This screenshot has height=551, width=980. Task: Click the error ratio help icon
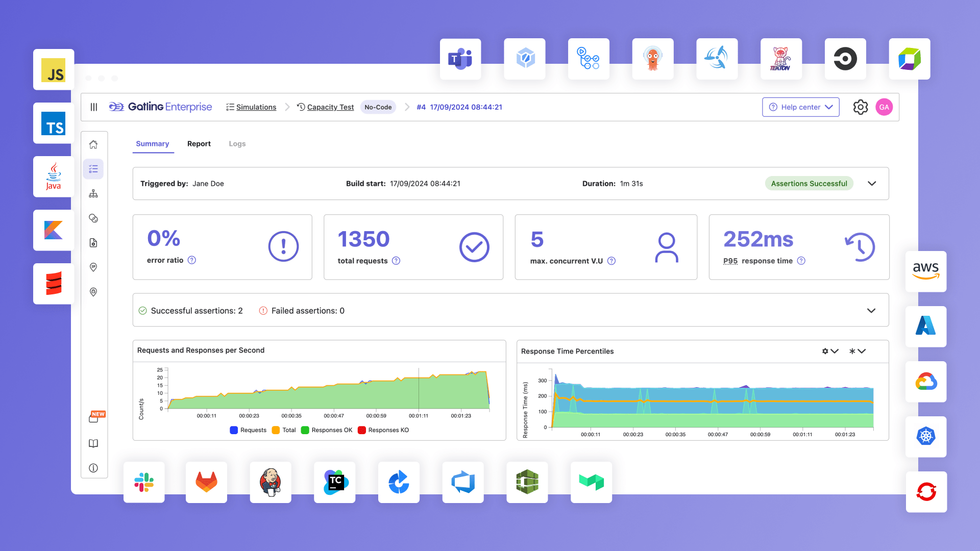coord(192,260)
